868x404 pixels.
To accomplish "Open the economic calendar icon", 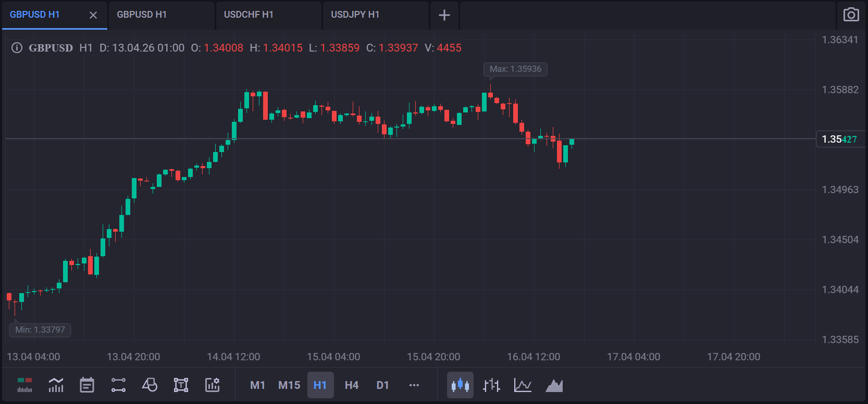I will click(87, 385).
